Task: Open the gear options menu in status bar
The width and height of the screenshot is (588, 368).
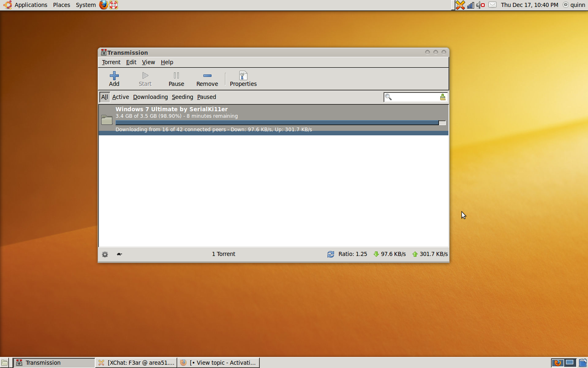Action: pos(105,254)
